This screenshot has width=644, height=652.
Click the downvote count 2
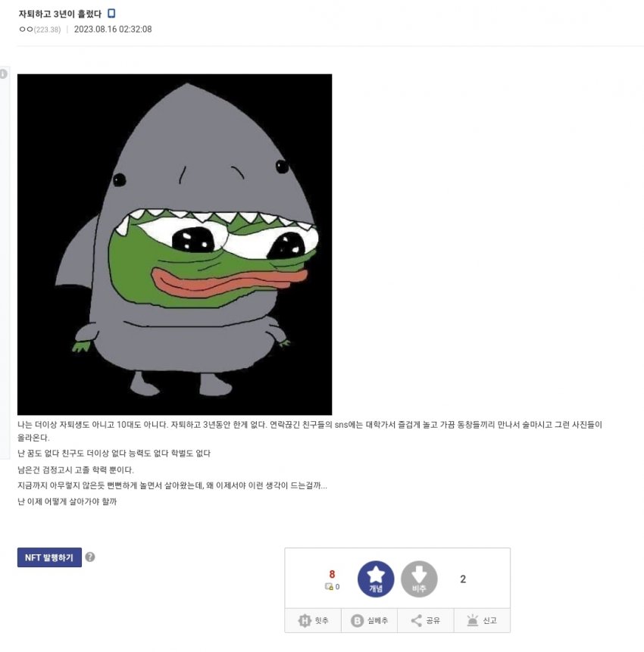463,579
